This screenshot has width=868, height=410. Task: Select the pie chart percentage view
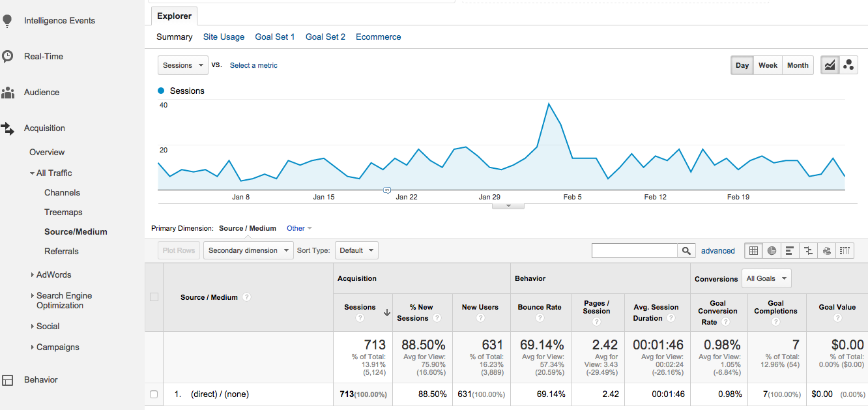(772, 250)
